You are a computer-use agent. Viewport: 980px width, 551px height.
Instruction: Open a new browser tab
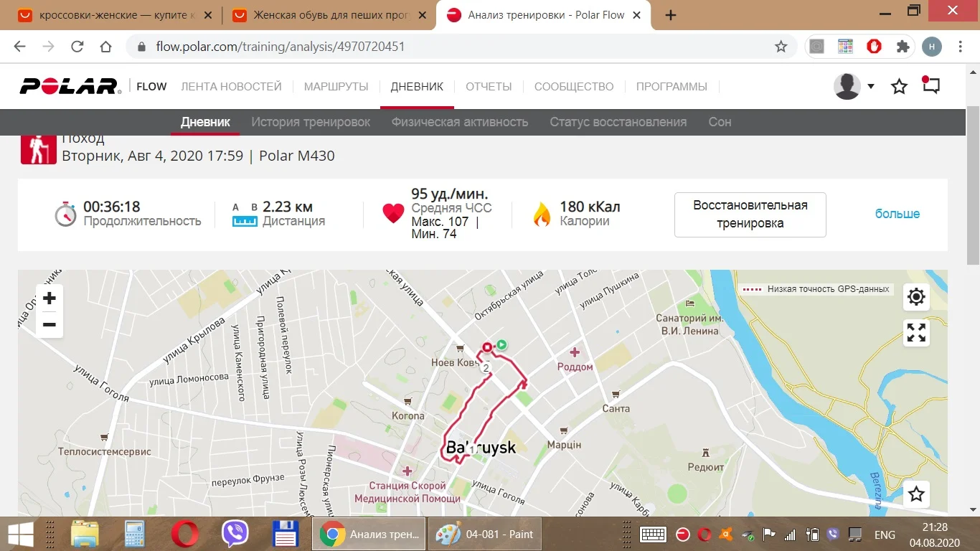click(671, 15)
